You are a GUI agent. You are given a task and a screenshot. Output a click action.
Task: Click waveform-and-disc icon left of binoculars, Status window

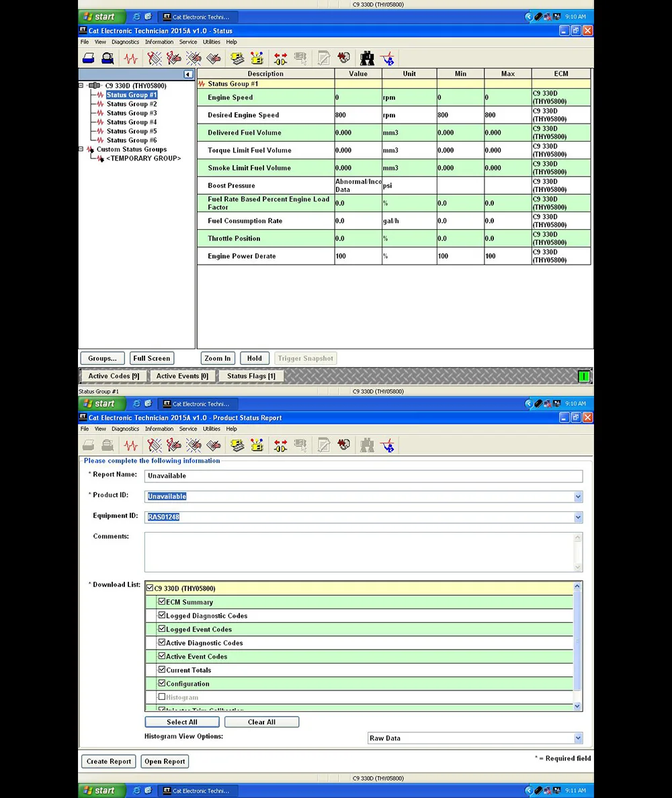coord(344,58)
